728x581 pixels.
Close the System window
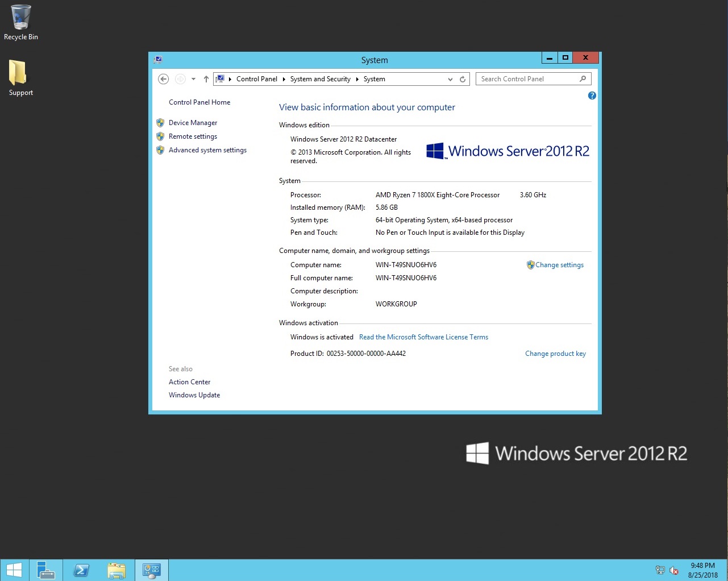(x=585, y=58)
